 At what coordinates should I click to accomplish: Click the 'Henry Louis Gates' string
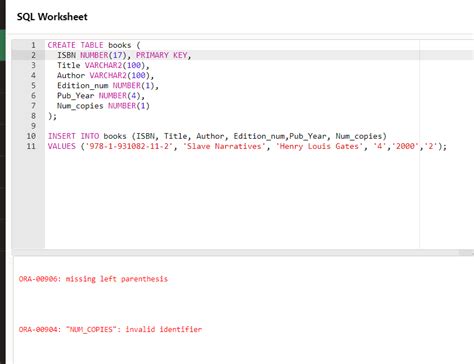[x=319, y=146]
